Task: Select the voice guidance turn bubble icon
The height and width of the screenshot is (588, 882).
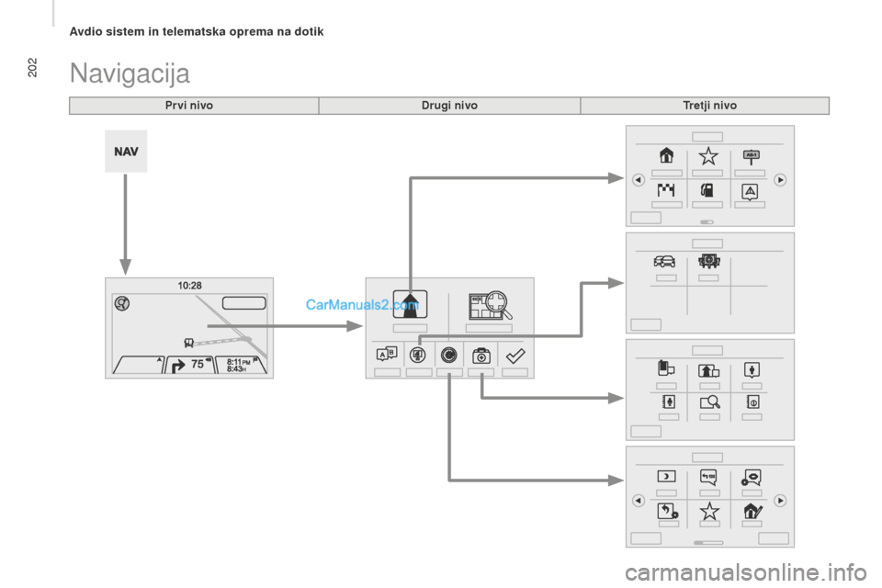Action: [x=708, y=477]
